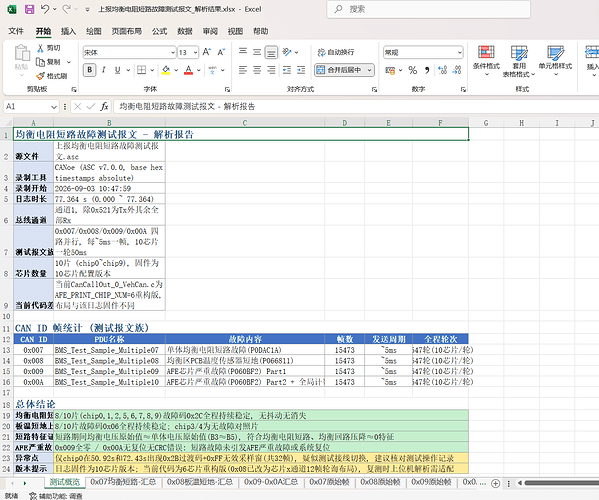Open the font name dropdown (宋体)
Image resolution: width=599 pixels, height=500 pixels.
coord(173,52)
